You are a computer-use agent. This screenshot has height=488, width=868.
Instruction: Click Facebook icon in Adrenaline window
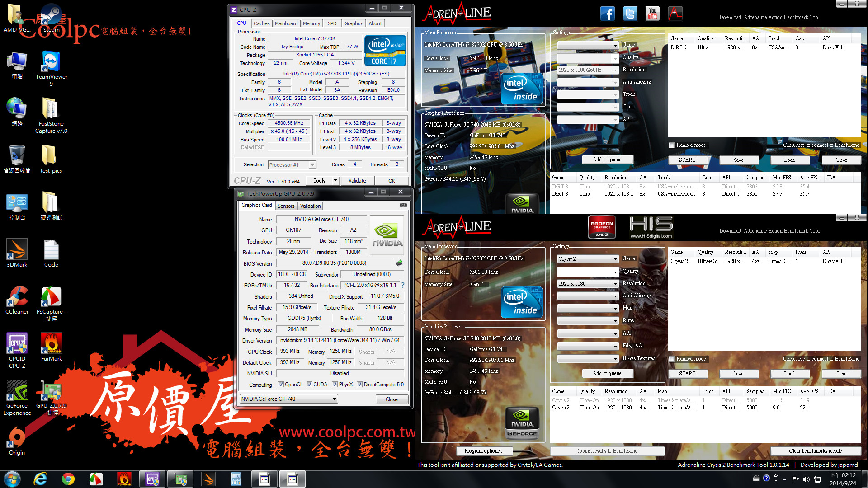click(608, 14)
